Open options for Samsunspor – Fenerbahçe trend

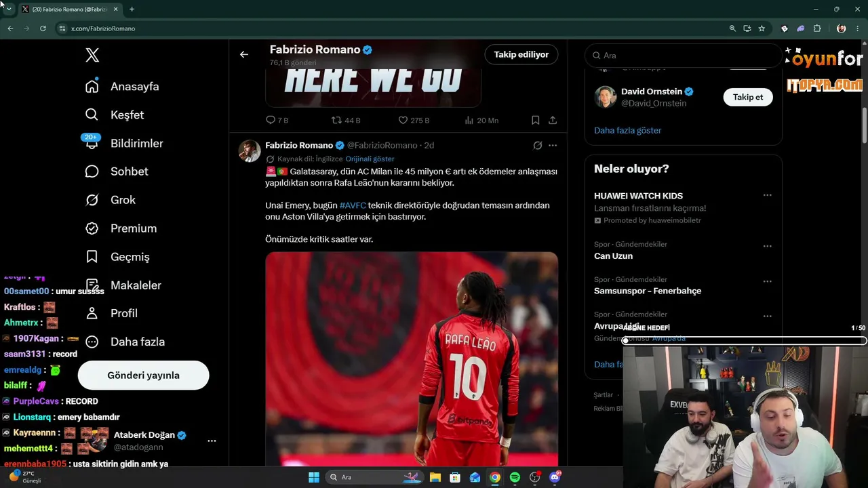767,281
